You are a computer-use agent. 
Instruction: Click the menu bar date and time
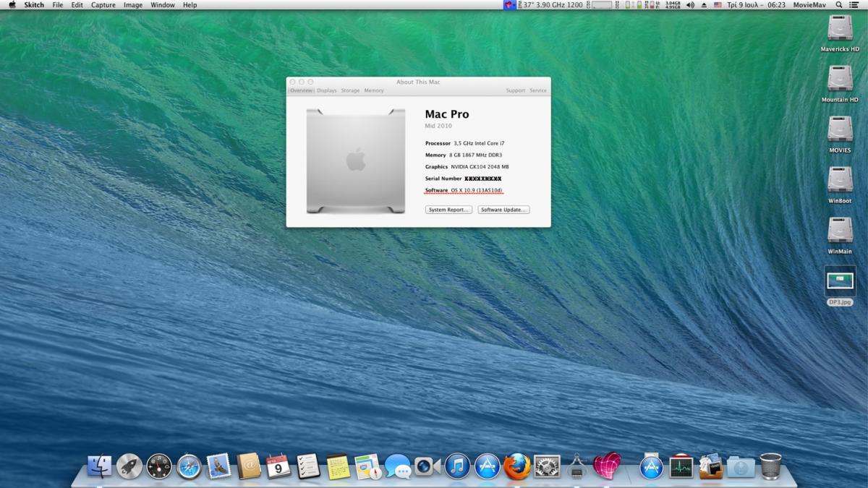click(x=757, y=5)
